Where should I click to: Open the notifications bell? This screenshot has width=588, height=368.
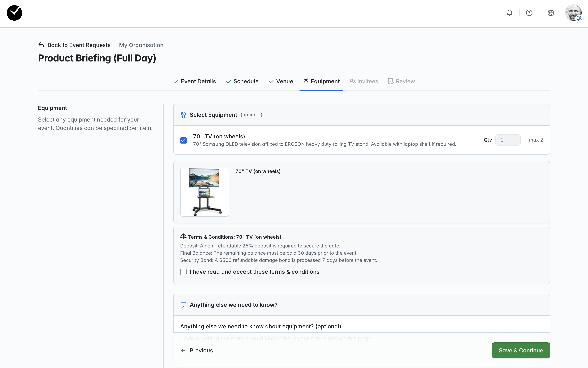point(509,13)
